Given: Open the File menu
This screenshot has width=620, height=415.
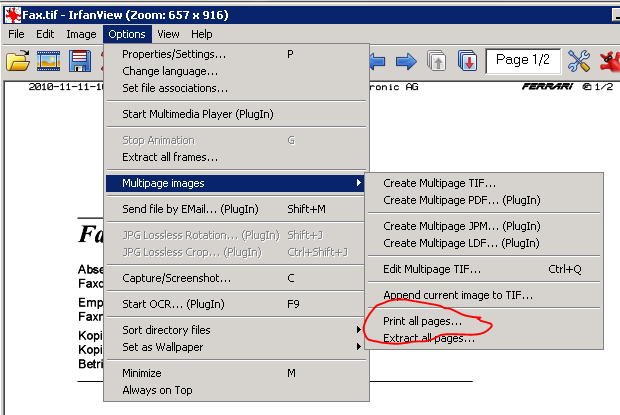Looking at the screenshot, I should coord(17,33).
